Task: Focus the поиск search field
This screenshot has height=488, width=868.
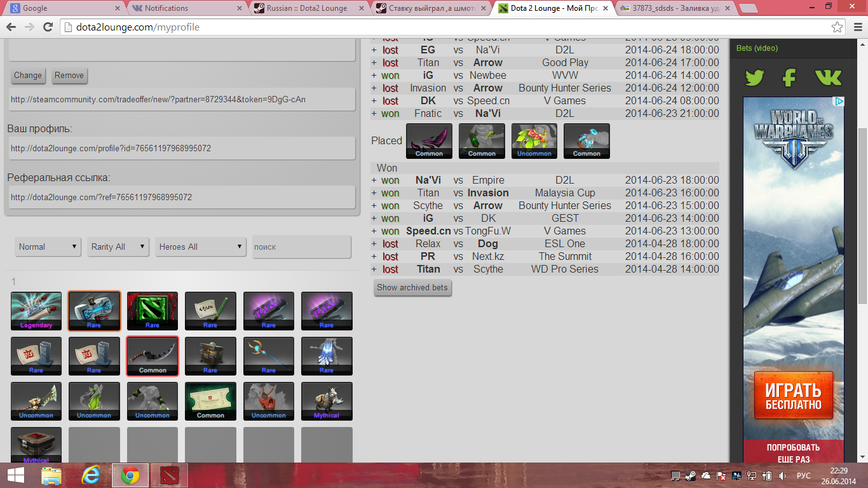Action: [302, 247]
